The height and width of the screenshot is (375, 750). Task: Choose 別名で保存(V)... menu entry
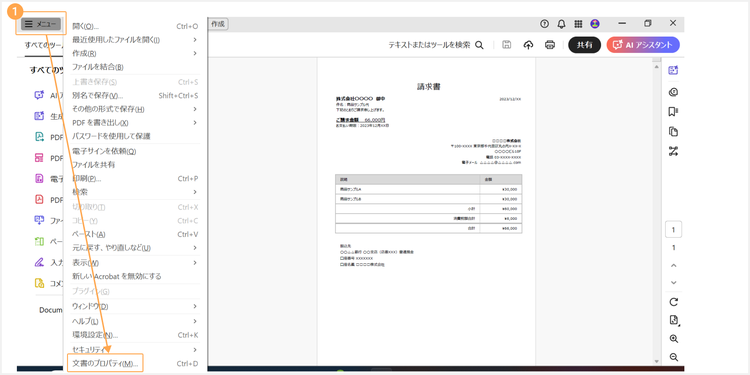click(135, 96)
